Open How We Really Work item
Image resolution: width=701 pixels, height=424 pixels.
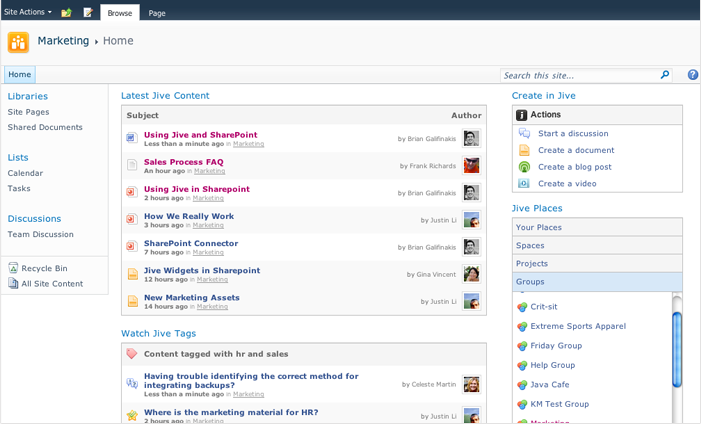click(189, 216)
